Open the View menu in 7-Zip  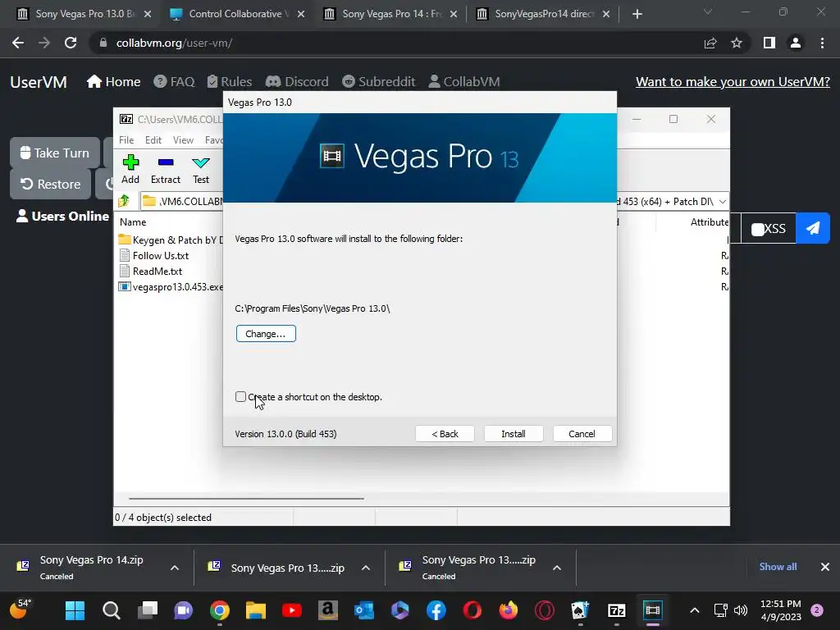(183, 139)
